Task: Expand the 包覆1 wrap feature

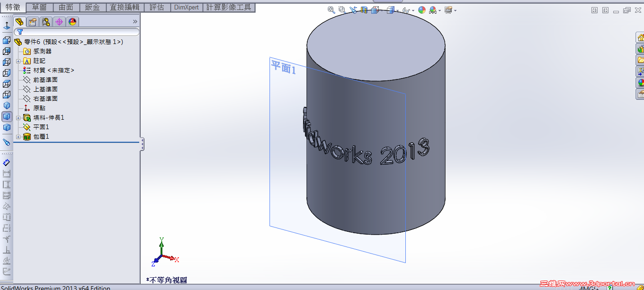Action: 18,136
